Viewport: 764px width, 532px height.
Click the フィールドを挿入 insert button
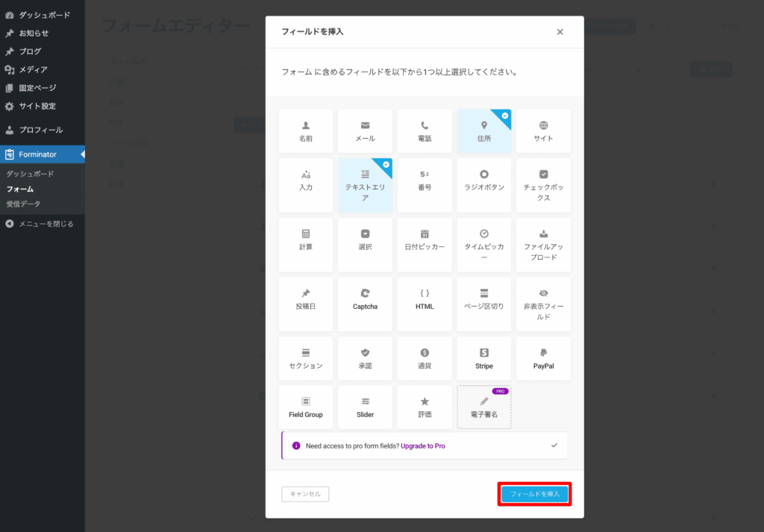534,494
